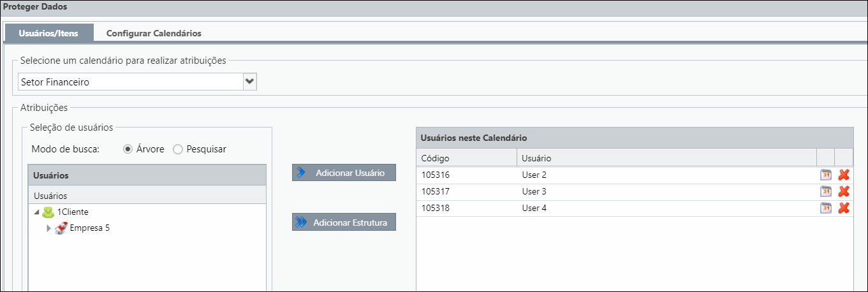Sort by the Código column header
This screenshot has height=292, width=868.
tap(467, 157)
